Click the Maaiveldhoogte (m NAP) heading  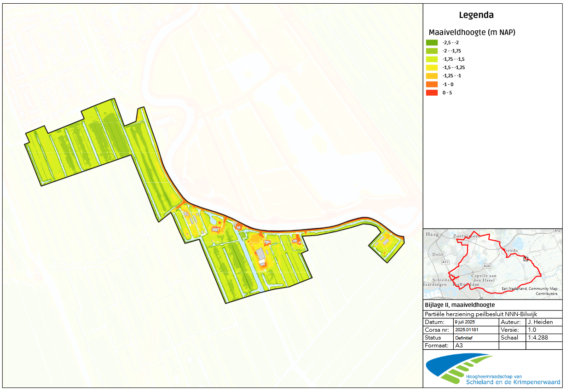[472, 32]
